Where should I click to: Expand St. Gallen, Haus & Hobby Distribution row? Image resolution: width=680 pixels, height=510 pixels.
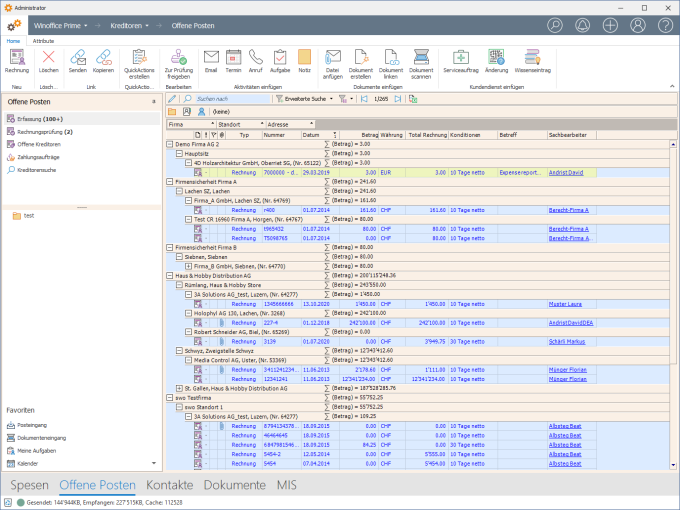pos(178,387)
